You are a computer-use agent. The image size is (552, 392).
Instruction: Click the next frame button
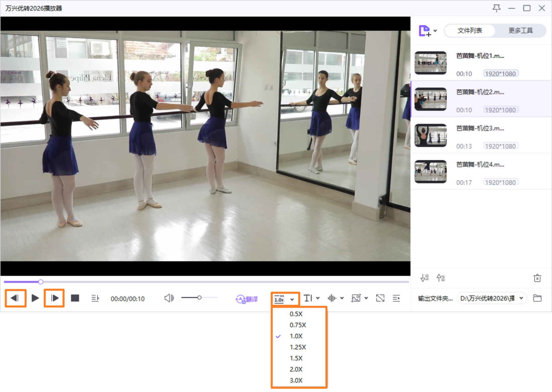[54, 298]
